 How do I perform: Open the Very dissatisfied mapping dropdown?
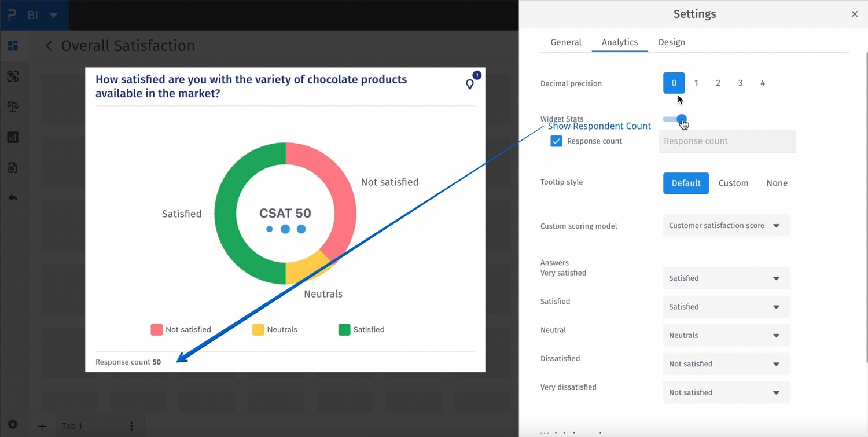(x=726, y=392)
